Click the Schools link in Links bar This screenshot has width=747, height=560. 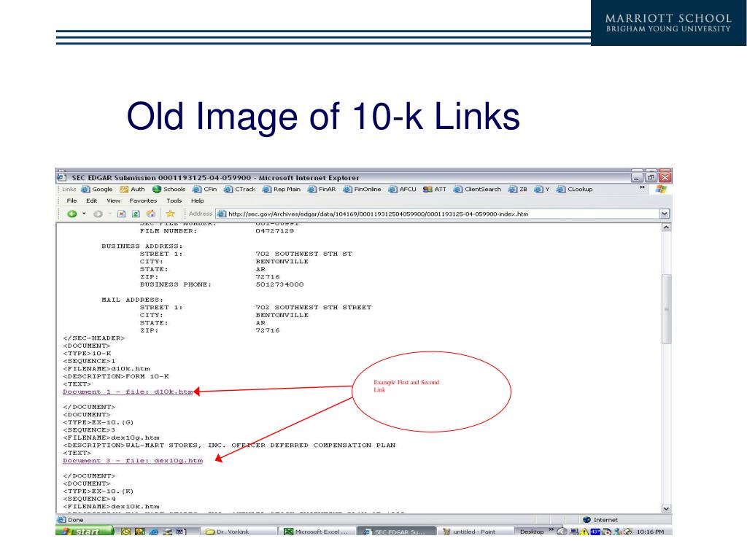[x=169, y=189]
